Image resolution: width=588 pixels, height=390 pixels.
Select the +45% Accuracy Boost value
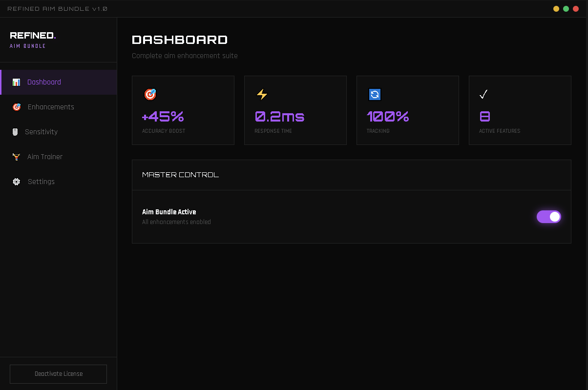[x=163, y=117]
